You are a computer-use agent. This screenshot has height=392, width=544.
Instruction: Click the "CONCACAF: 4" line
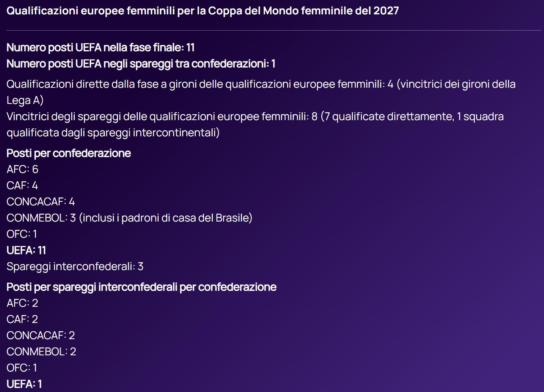point(41,202)
